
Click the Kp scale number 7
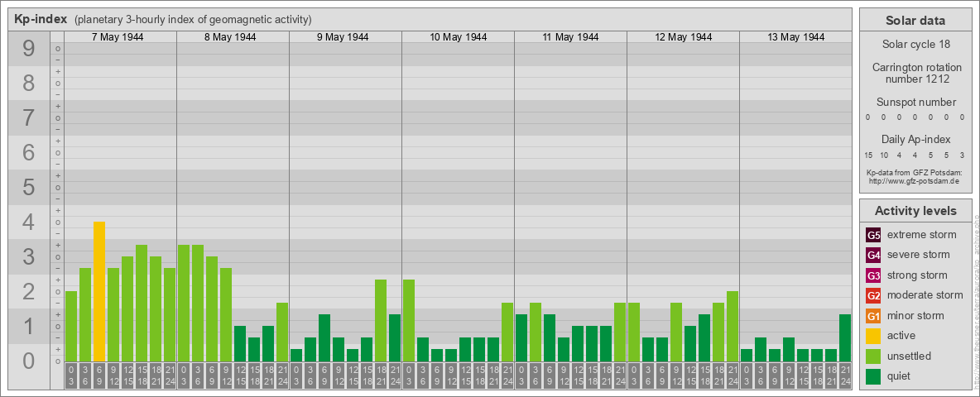29,118
